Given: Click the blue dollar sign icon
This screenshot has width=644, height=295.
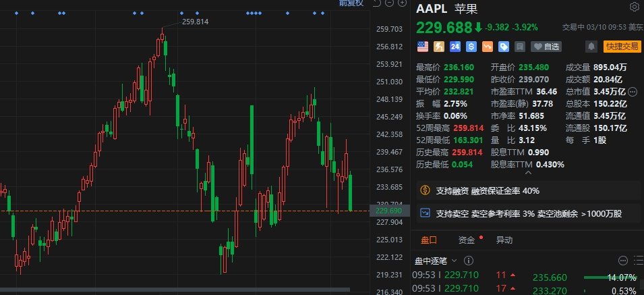Looking at the screenshot, I should click(471, 47).
